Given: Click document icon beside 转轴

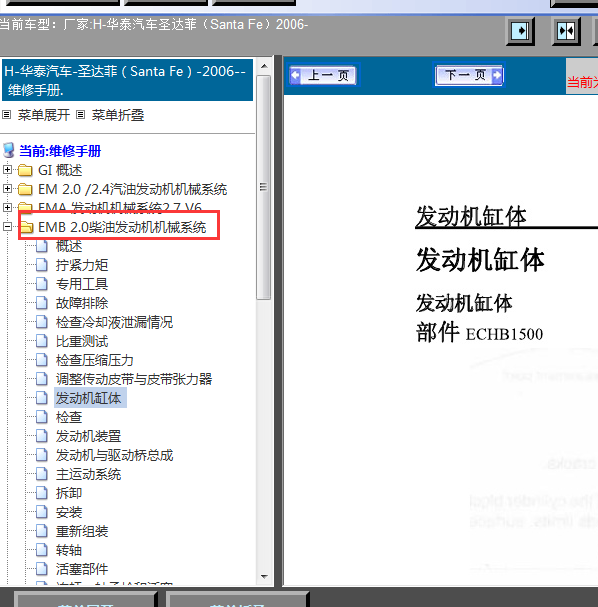Looking at the screenshot, I should [x=41, y=550].
